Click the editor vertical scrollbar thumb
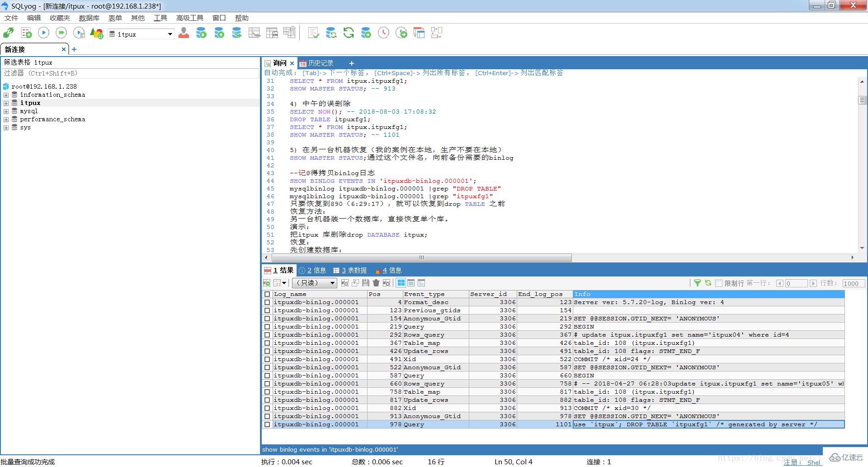The height and width of the screenshot is (467, 868). (x=862, y=100)
